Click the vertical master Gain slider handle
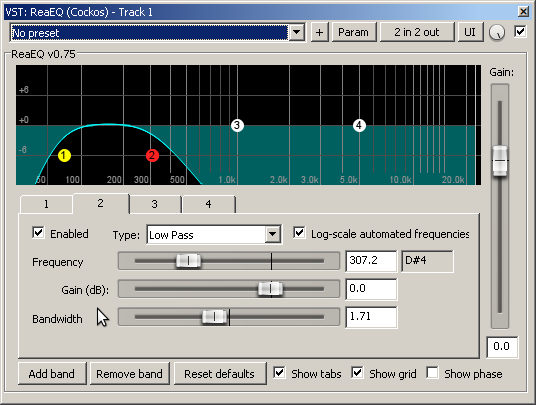Image resolution: width=536 pixels, height=405 pixels. point(500,161)
